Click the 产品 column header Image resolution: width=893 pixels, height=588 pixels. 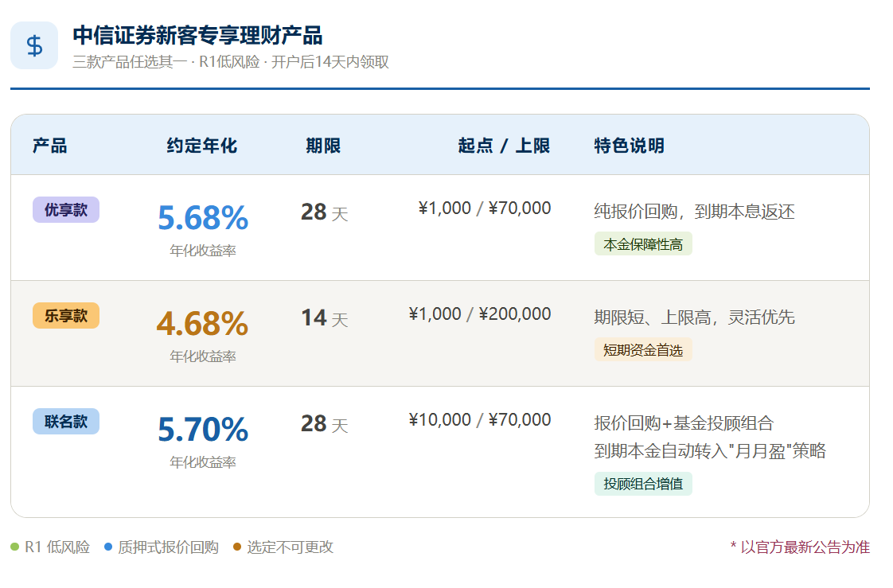coord(50,146)
